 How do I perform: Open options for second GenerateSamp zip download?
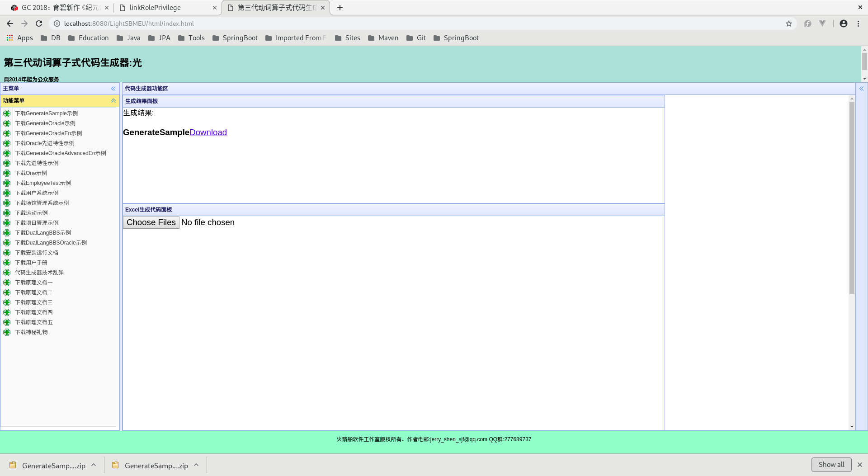click(196, 465)
